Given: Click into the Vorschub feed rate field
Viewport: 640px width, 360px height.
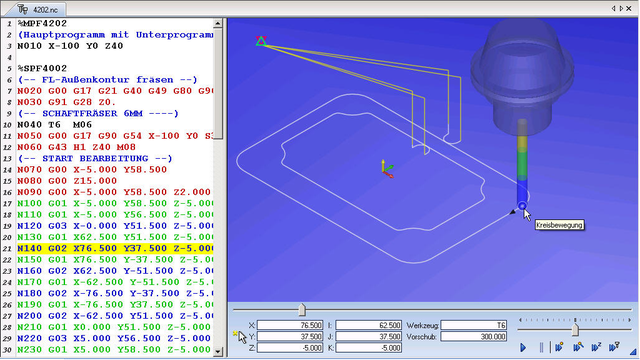Looking at the screenshot, I should point(473,337).
